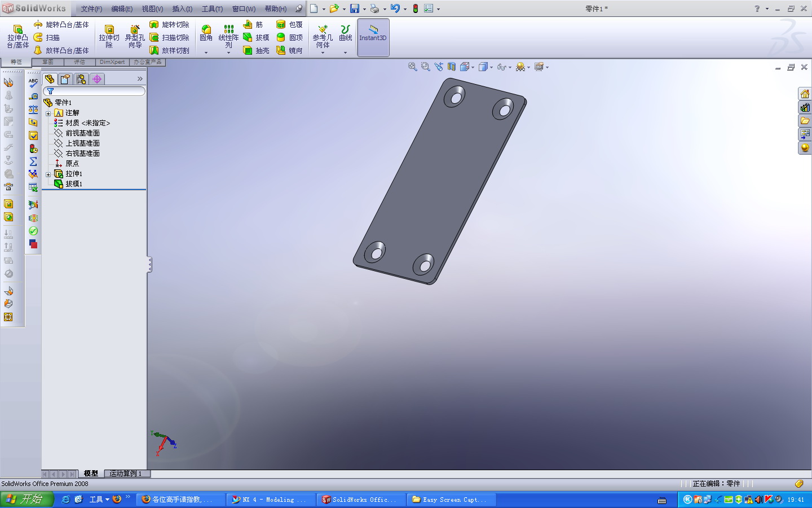Expand the 曲线 dropdown arrow
Viewport: 812px width, 508px height.
pos(345,52)
